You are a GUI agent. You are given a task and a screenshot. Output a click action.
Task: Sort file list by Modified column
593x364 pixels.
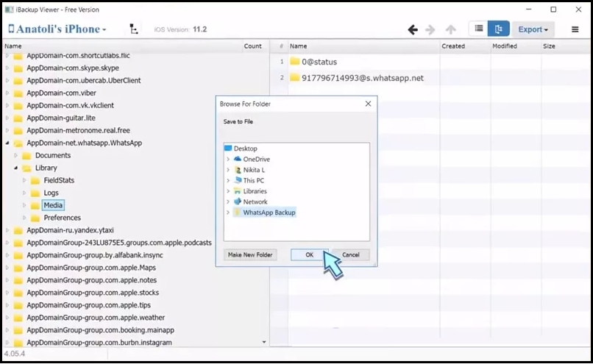[x=516, y=46]
